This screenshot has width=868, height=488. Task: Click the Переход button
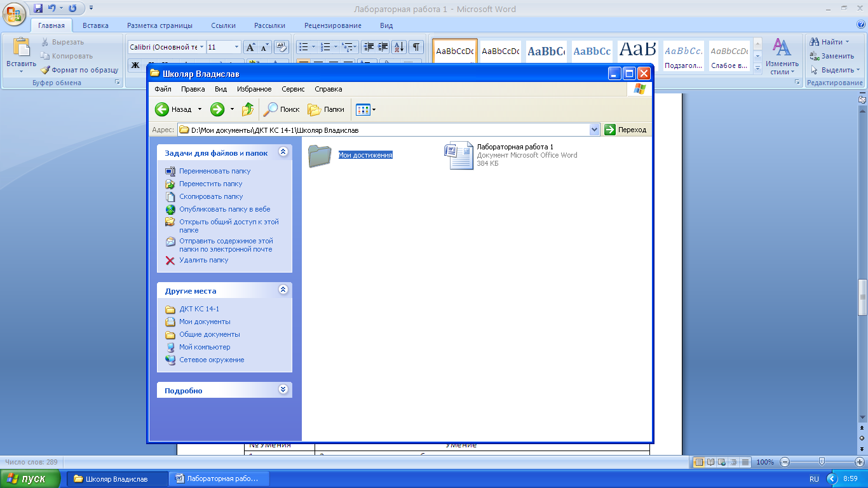tap(626, 130)
